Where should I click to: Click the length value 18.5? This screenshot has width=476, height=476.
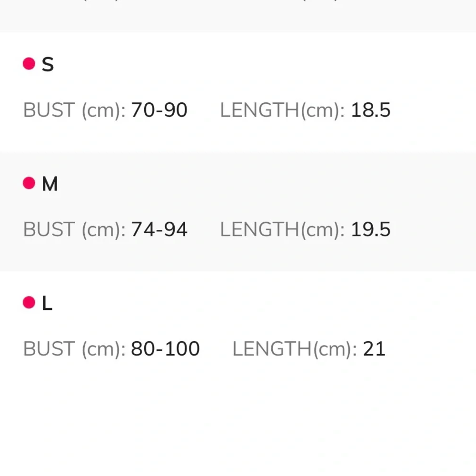coord(371,110)
